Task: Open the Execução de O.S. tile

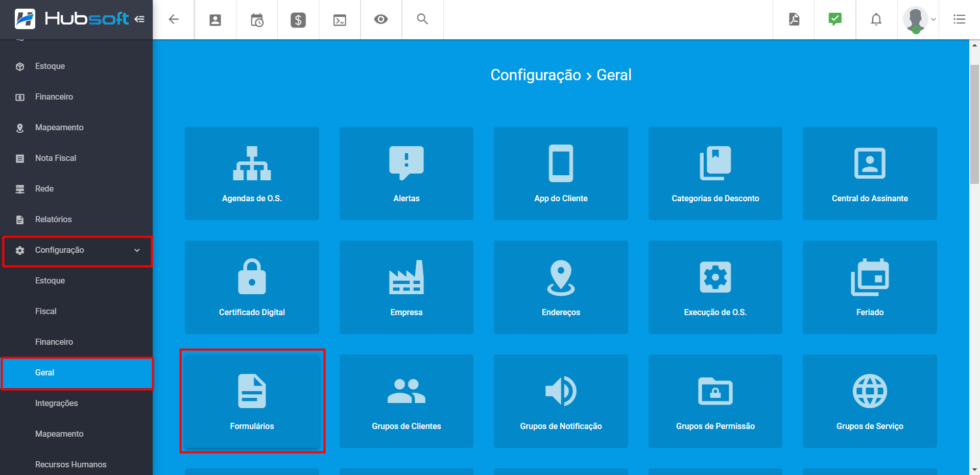Action: [x=715, y=287]
